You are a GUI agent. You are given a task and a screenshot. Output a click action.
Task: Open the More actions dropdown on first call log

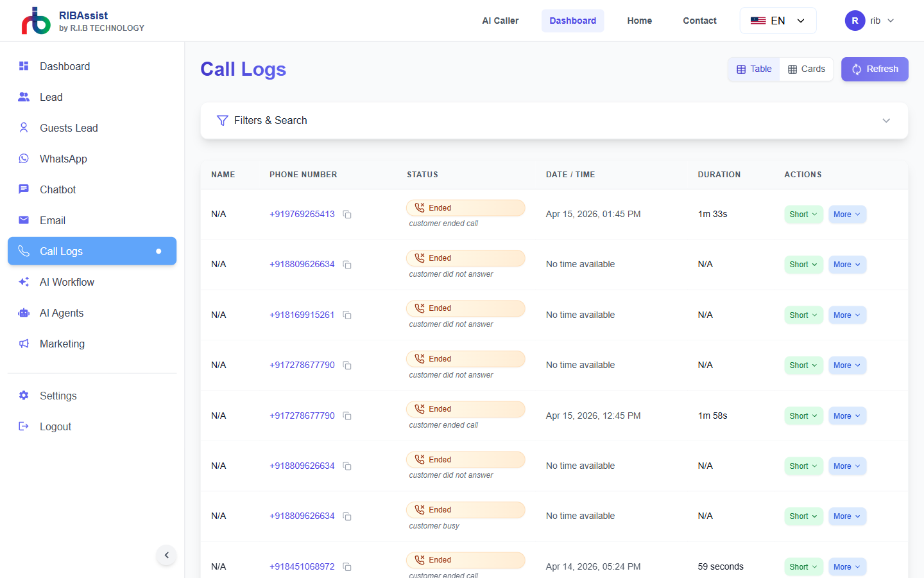click(847, 214)
